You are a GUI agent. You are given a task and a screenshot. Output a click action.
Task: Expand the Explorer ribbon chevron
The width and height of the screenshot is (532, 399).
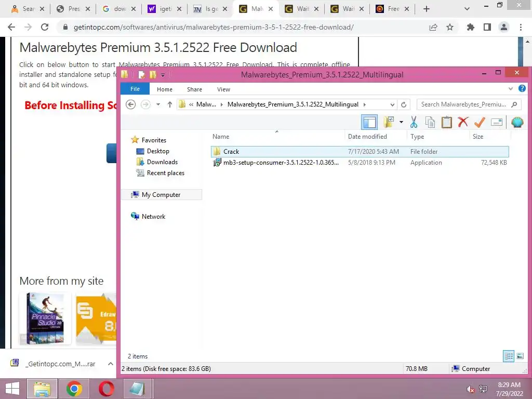click(x=510, y=89)
